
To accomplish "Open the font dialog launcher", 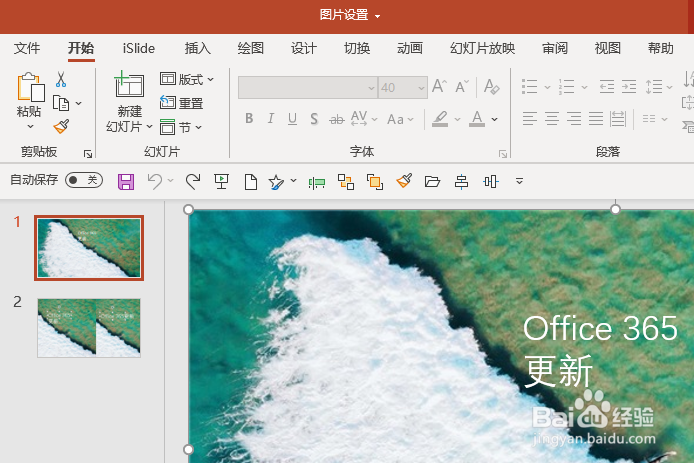I will pyautogui.click(x=503, y=154).
